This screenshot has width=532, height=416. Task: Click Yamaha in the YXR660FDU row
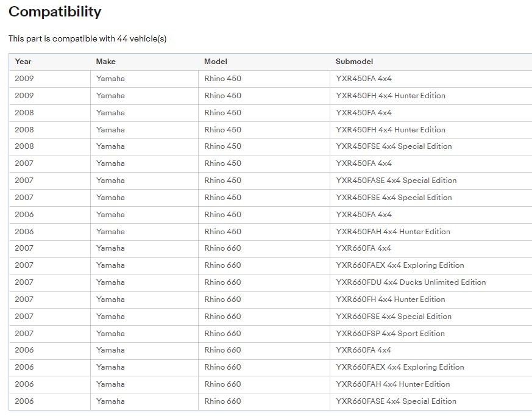tap(110, 282)
